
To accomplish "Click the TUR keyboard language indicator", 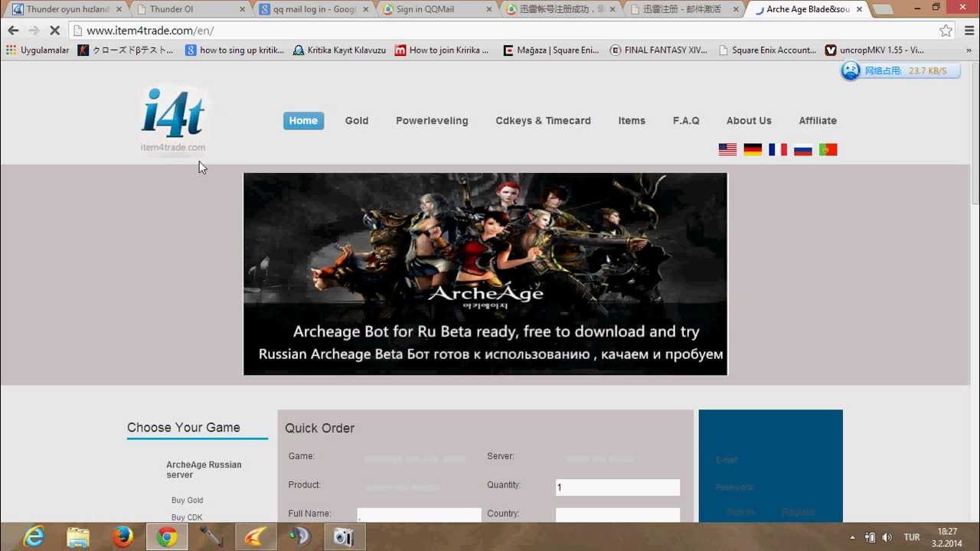I will click(912, 537).
